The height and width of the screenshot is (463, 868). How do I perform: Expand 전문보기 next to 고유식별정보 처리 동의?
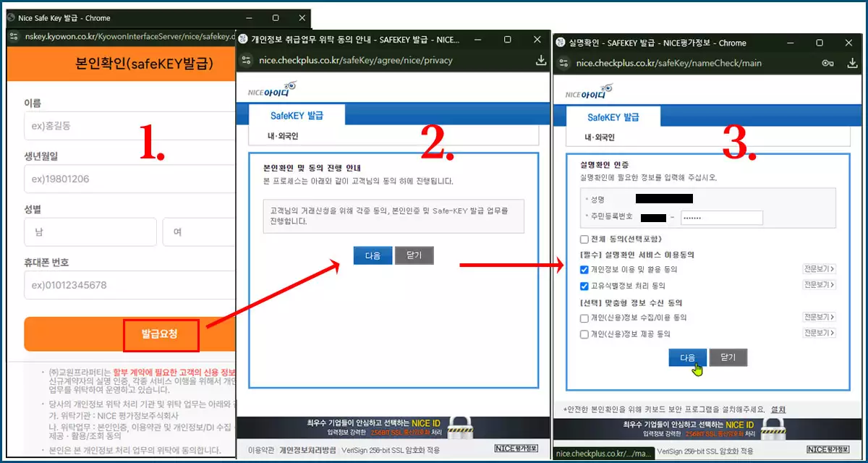point(818,284)
